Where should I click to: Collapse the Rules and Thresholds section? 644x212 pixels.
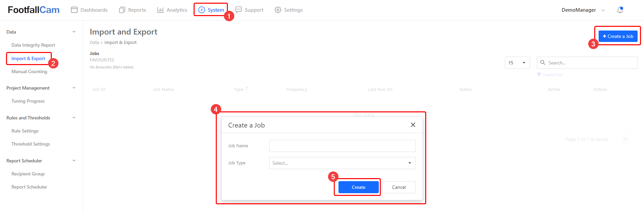74,118
